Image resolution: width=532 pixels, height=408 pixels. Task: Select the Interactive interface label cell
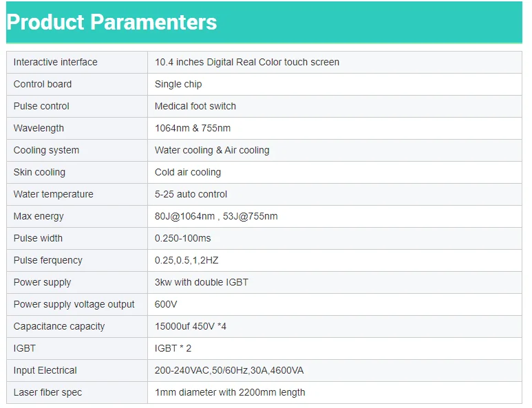point(56,62)
